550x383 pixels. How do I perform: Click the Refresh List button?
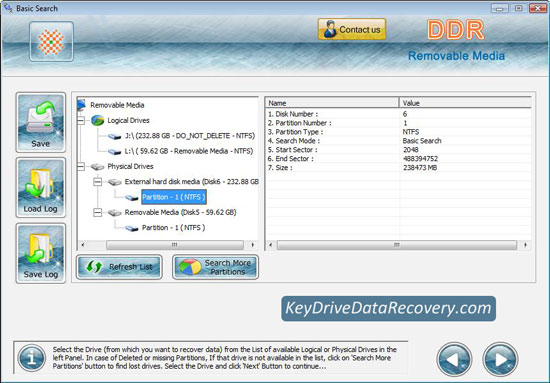(119, 267)
